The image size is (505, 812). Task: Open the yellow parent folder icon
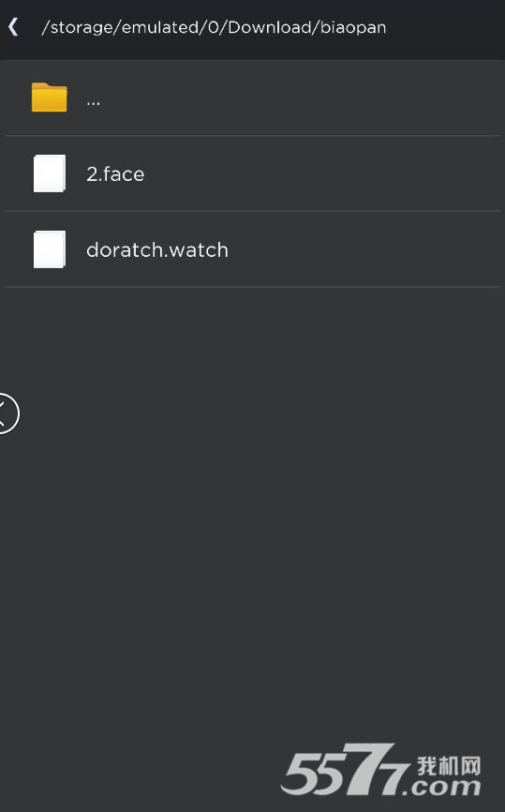[49, 98]
